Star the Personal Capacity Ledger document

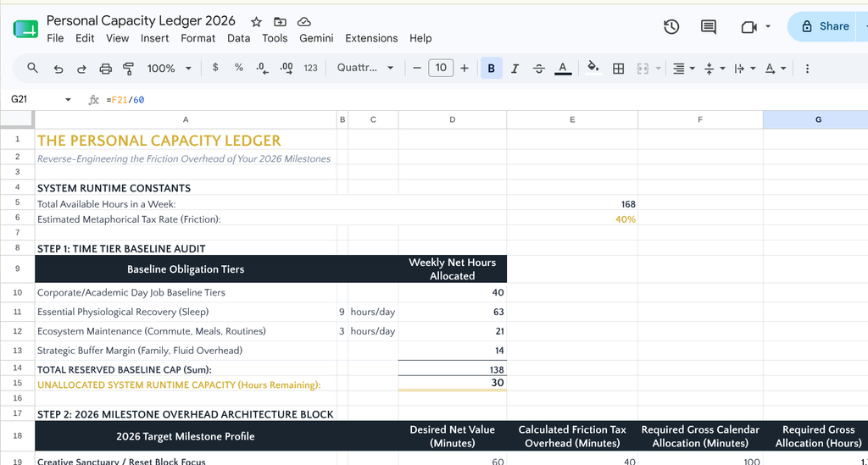click(x=256, y=22)
